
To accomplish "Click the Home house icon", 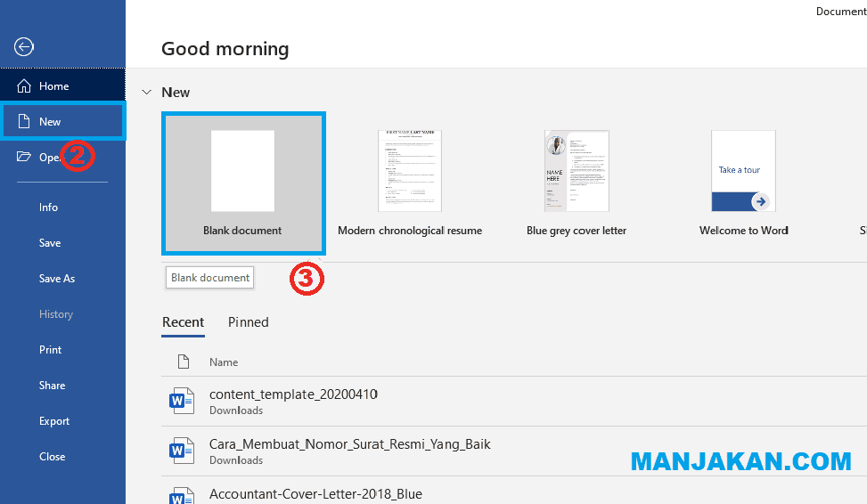I will pyautogui.click(x=24, y=86).
